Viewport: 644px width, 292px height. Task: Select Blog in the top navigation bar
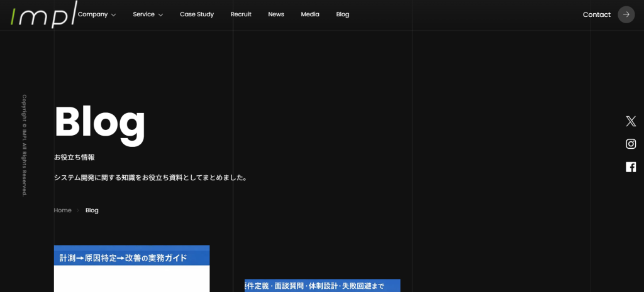pos(343,14)
